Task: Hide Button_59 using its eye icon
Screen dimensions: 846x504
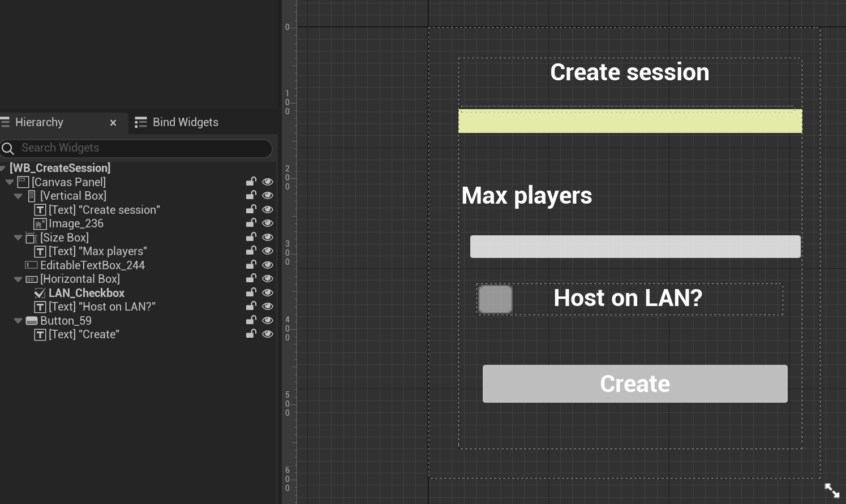Action: (x=268, y=320)
